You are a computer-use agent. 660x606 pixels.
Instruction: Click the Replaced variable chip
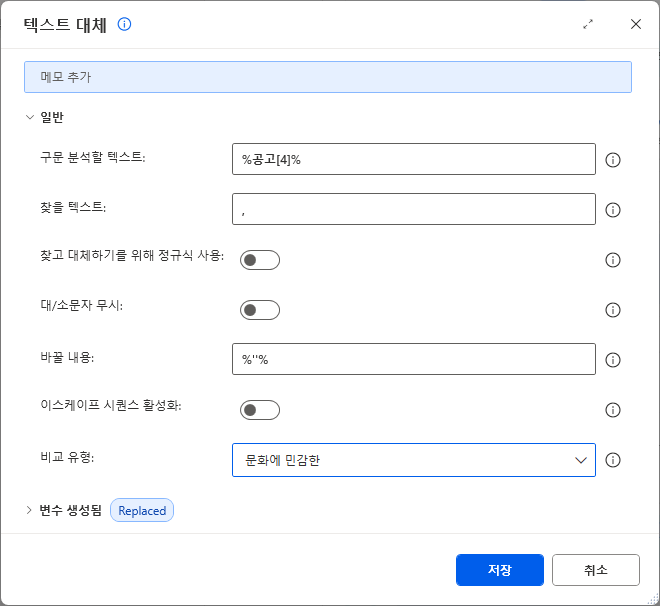coord(142,510)
